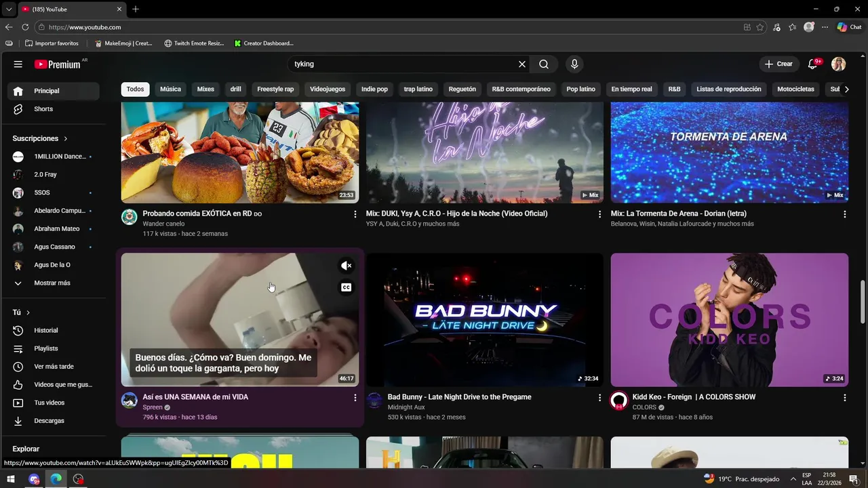Select the trap latino filter chip
Image resolution: width=868 pixels, height=488 pixels.
pyautogui.click(x=418, y=89)
